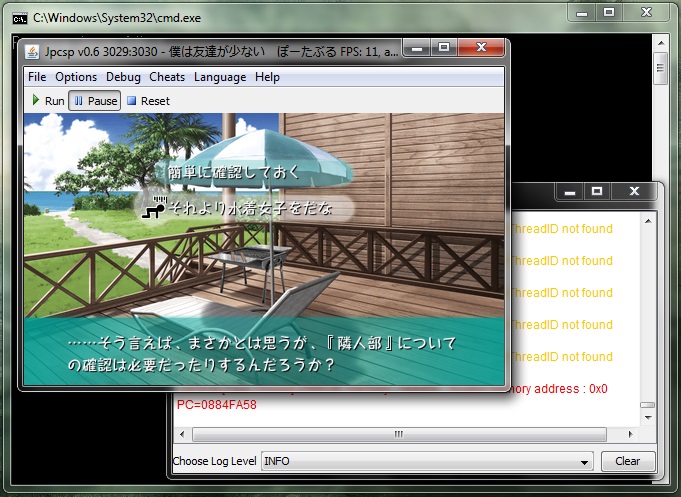The image size is (681, 497).
Task: Open the Options menu
Action: [76, 77]
